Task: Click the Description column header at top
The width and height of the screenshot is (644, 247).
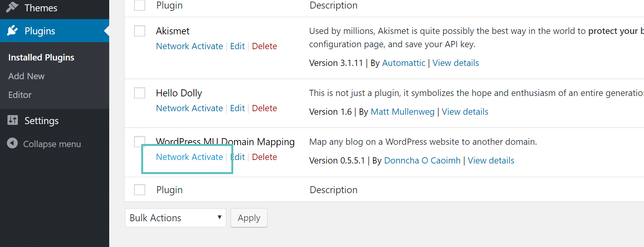Action: pos(334,5)
